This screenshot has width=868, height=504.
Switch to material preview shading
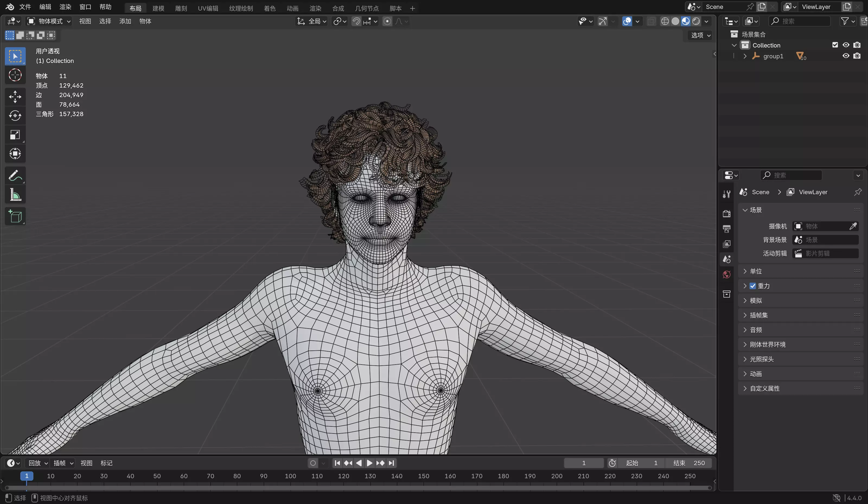(686, 21)
